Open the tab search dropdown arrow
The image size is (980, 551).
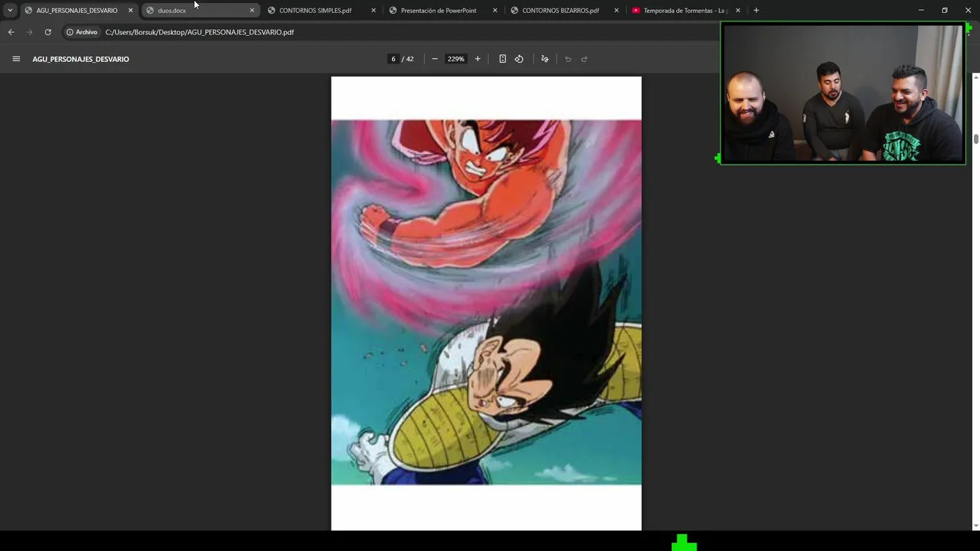click(9, 10)
